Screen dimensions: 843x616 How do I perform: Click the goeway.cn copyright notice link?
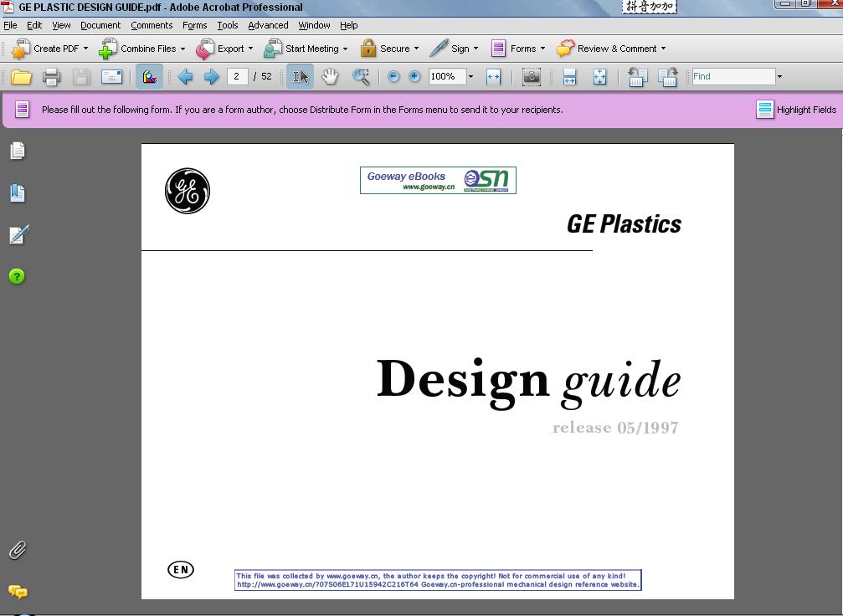click(438, 580)
